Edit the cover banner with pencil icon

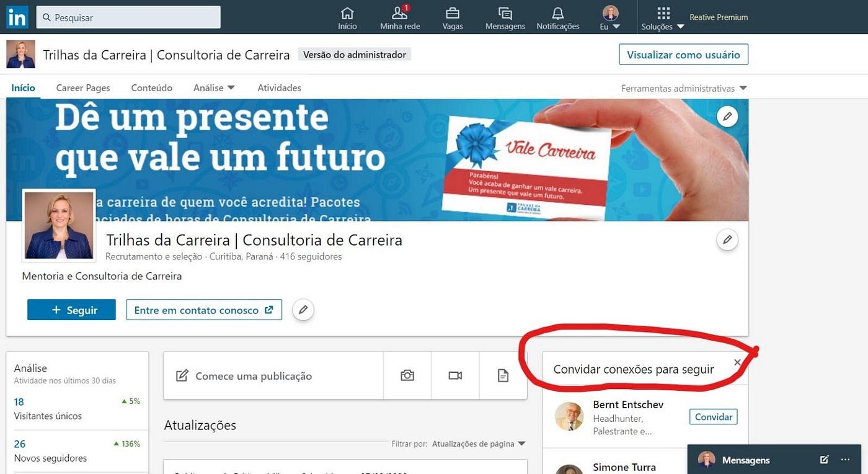(727, 116)
